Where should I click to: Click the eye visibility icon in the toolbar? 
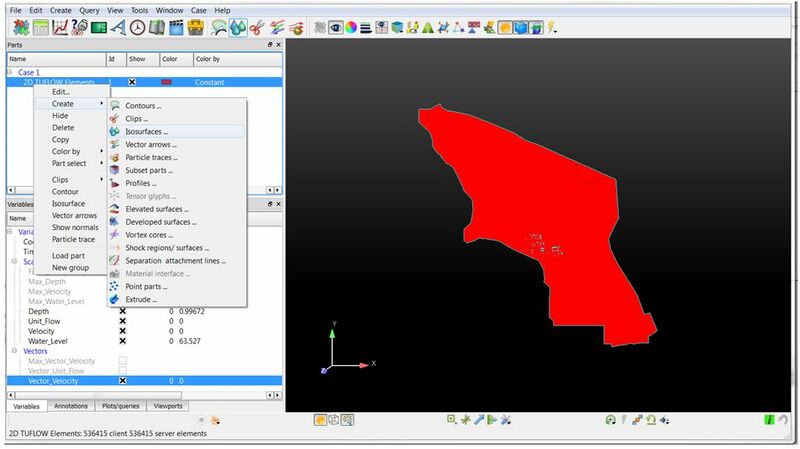(335, 27)
